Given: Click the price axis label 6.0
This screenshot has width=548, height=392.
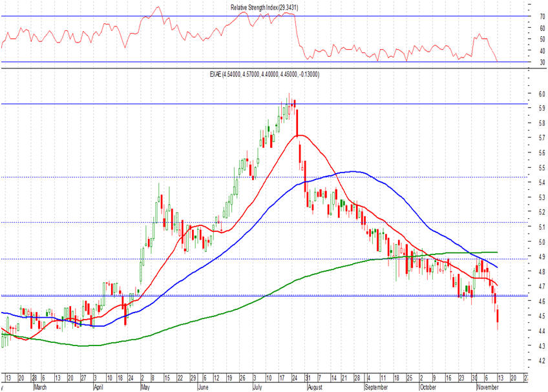Looking at the screenshot, I should pos(542,94).
